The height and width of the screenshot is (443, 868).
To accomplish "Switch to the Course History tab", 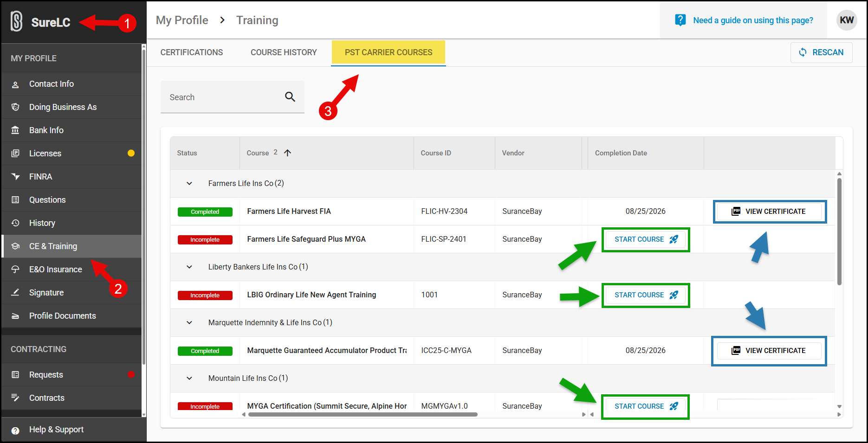I will (284, 52).
